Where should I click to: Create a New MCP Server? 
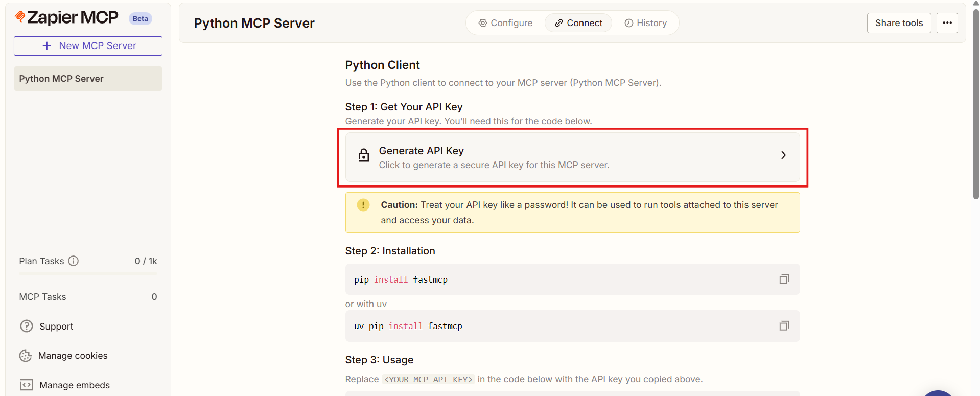pyautogui.click(x=88, y=46)
